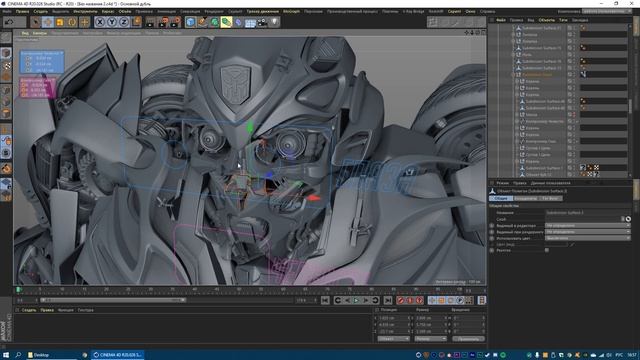
Task: Click the Workplane icon in left palette
Action: pos(6,184)
